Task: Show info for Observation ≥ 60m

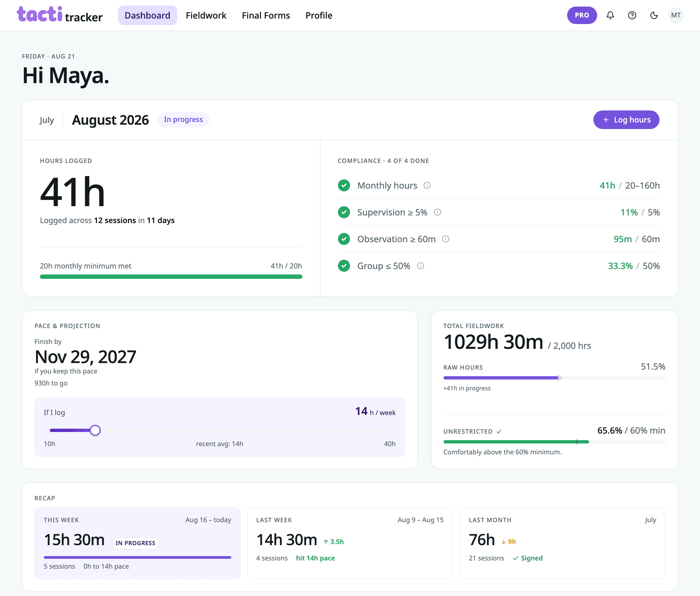Action: (x=446, y=239)
